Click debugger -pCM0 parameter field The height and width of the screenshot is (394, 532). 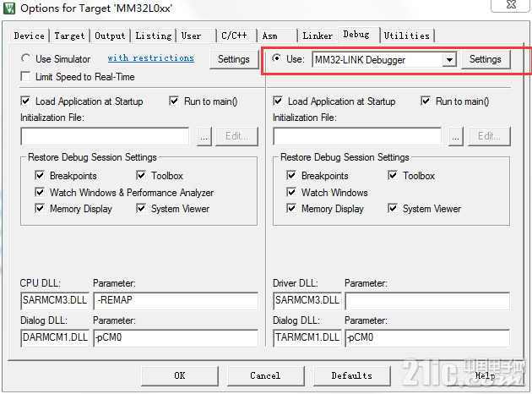[427, 337]
